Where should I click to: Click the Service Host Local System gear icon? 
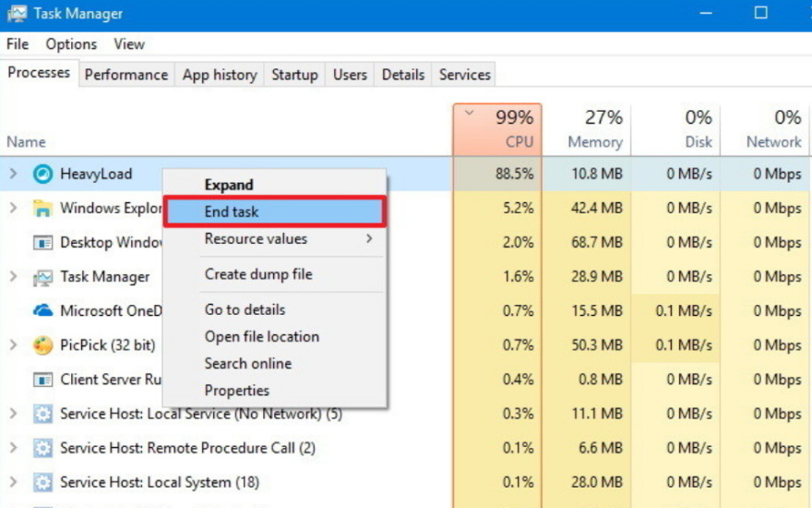(x=42, y=482)
